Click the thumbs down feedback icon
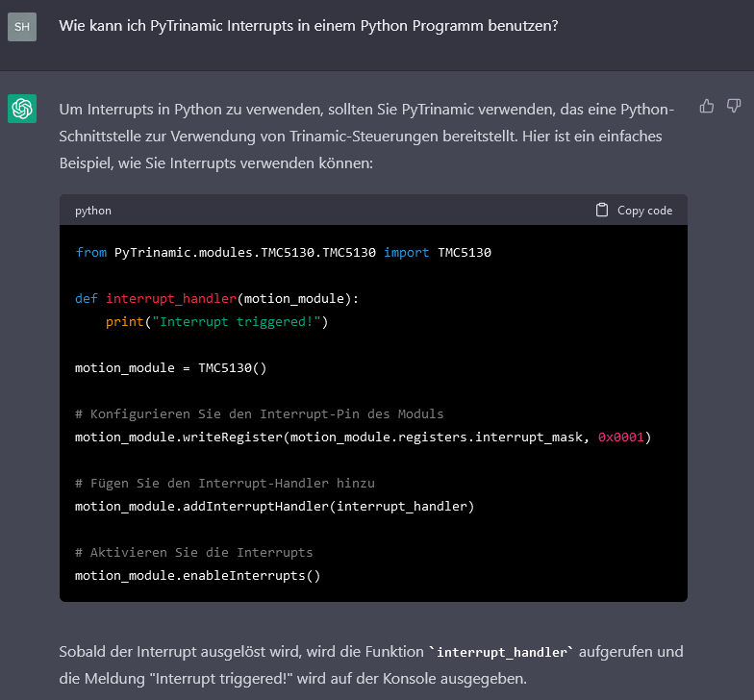Screen dimensions: 754x700 pyautogui.click(x=734, y=106)
